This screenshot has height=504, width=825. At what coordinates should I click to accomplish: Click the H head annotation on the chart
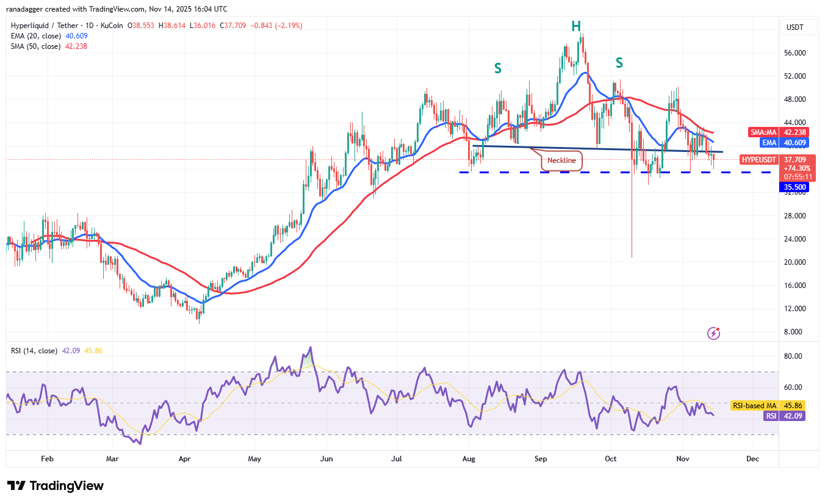click(x=575, y=26)
